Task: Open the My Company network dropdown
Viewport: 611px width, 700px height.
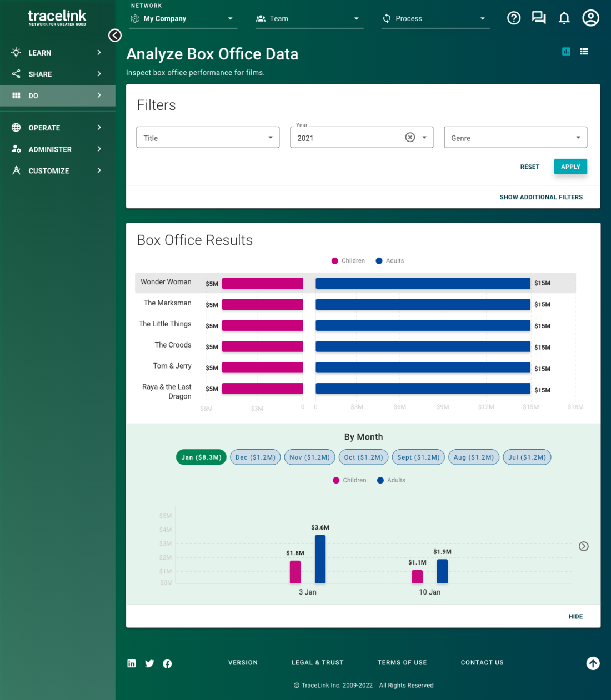Action: pyautogui.click(x=183, y=19)
